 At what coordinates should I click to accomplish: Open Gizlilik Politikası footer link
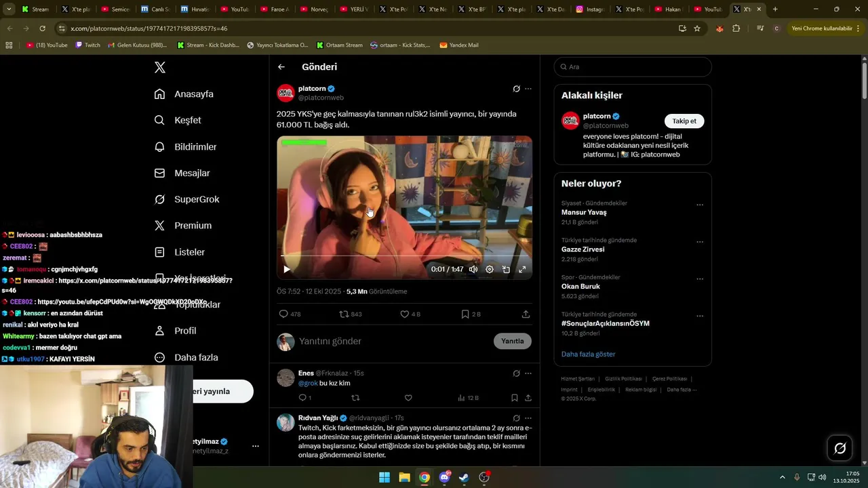[623, 379]
